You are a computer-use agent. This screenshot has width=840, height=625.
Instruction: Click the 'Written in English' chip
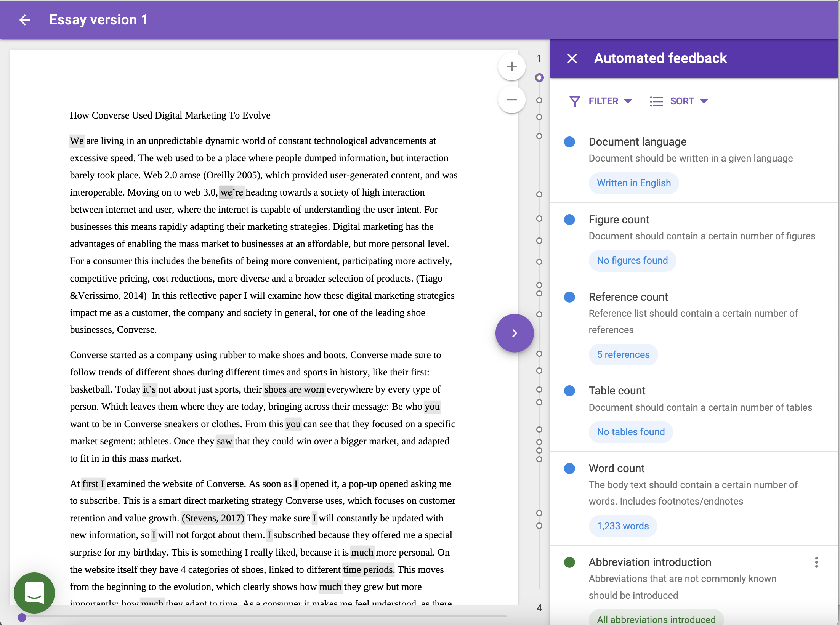click(633, 183)
